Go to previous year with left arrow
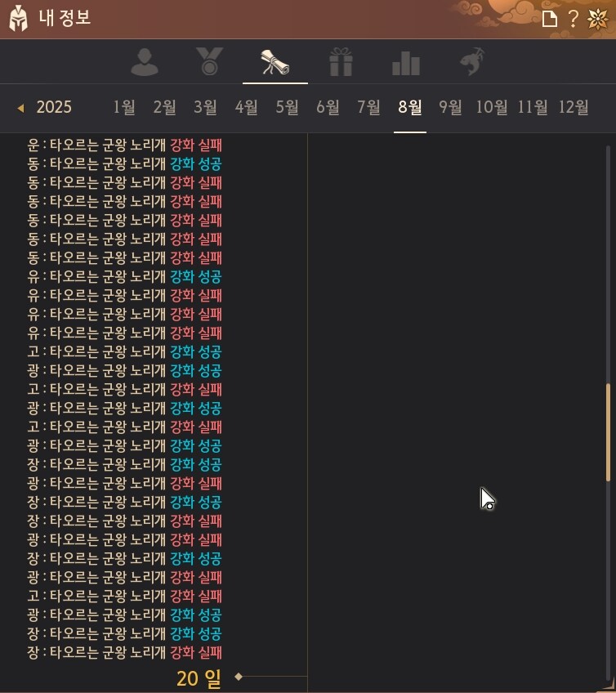 point(20,108)
